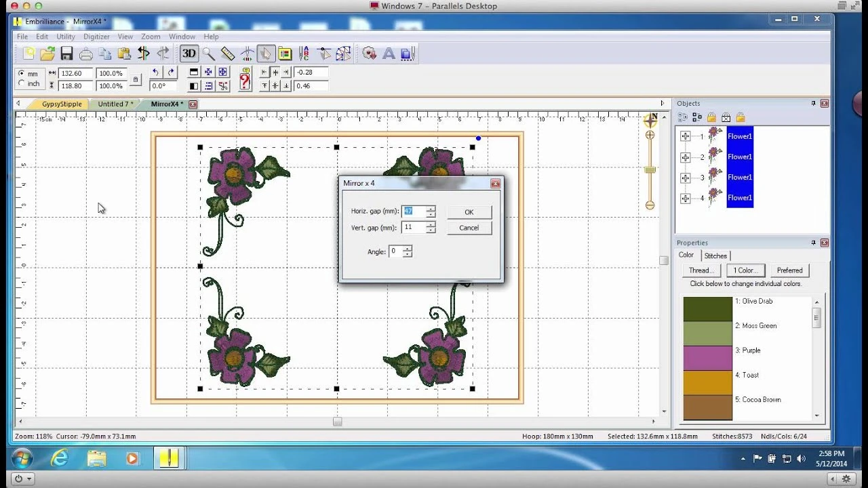This screenshot has height=488, width=868.
Task: Pin the Properties panel
Action: click(x=813, y=243)
